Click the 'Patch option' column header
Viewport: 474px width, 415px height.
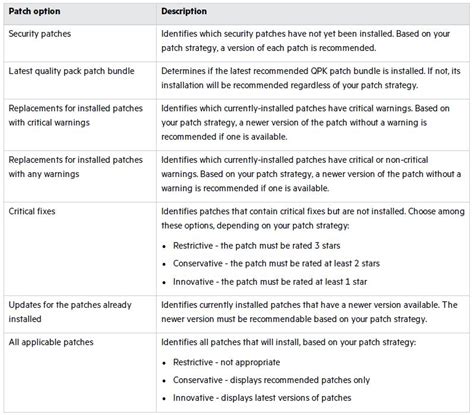click(34, 11)
